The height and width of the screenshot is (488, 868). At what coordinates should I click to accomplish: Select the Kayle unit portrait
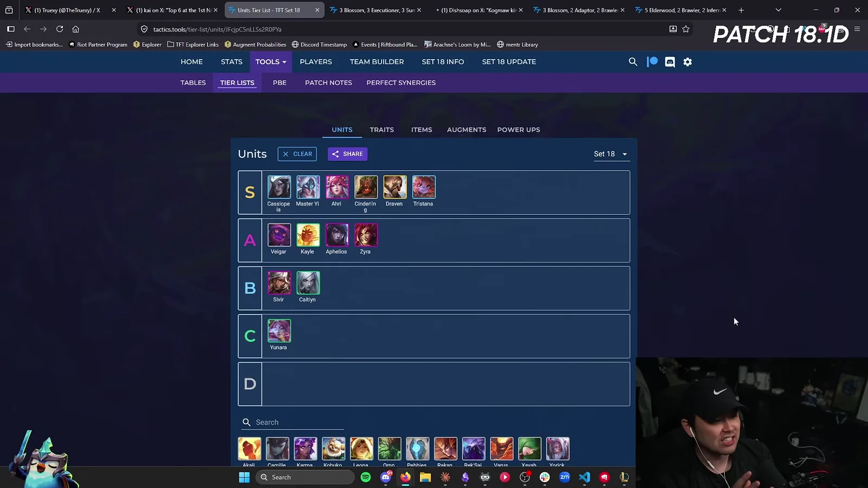click(x=308, y=235)
